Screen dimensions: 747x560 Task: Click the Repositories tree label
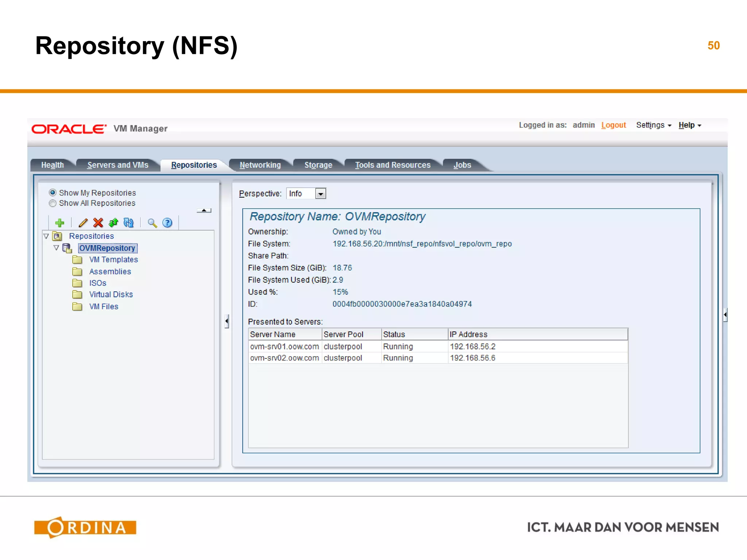92,236
